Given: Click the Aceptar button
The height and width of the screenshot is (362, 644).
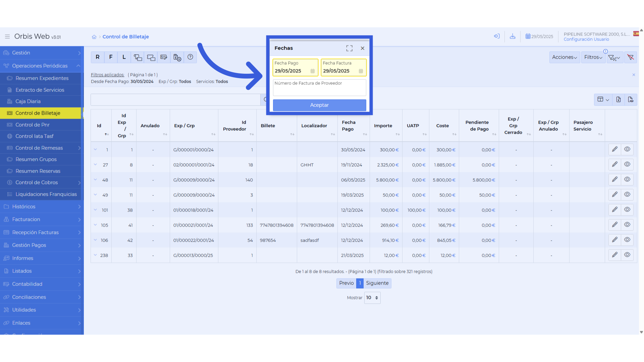Looking at the screenshot, I should click(319, 105).
